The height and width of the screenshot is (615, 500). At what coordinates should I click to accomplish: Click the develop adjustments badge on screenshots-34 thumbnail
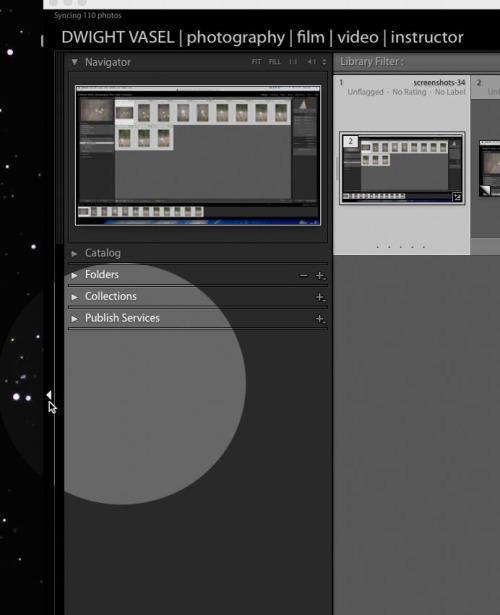(457, 197)
